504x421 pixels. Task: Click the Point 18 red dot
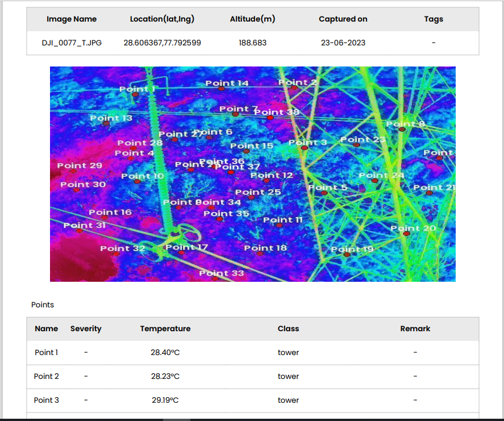click(260, 253)
